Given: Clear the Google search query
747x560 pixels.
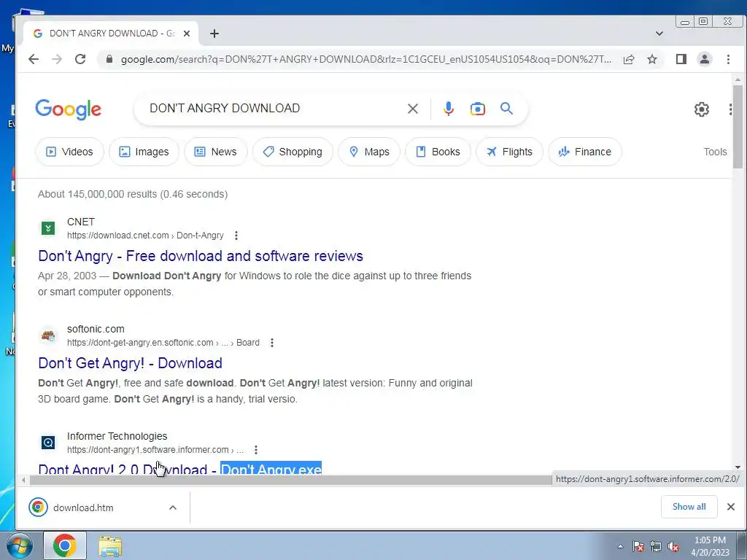Looking at the screenshot, I should (413, 109).
